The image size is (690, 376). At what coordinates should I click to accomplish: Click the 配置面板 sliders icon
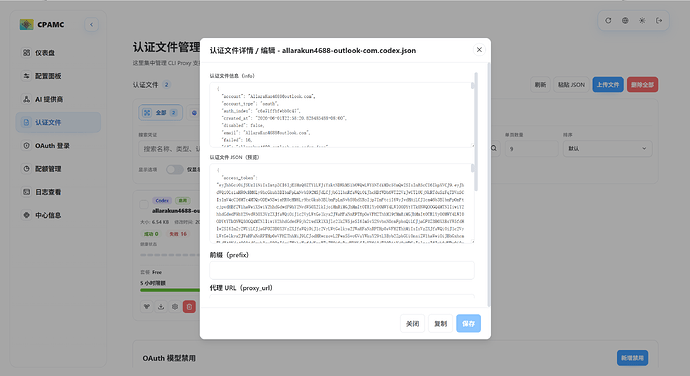(26, 76)
